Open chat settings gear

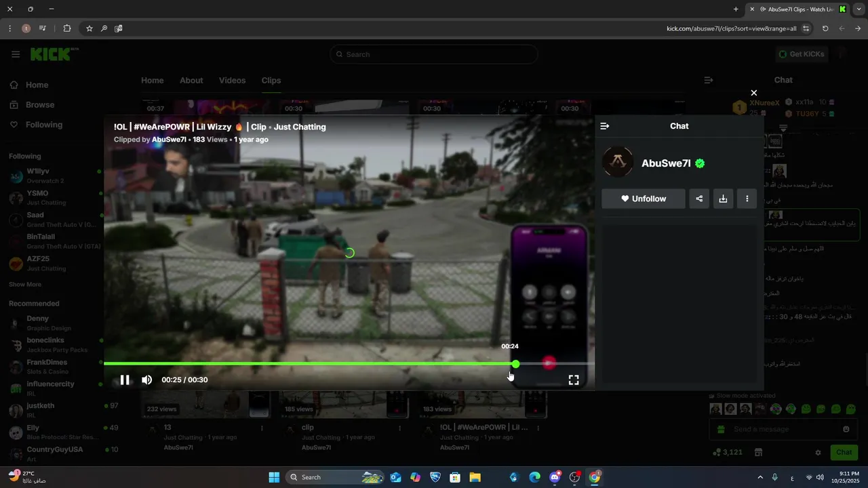(818, 453)
